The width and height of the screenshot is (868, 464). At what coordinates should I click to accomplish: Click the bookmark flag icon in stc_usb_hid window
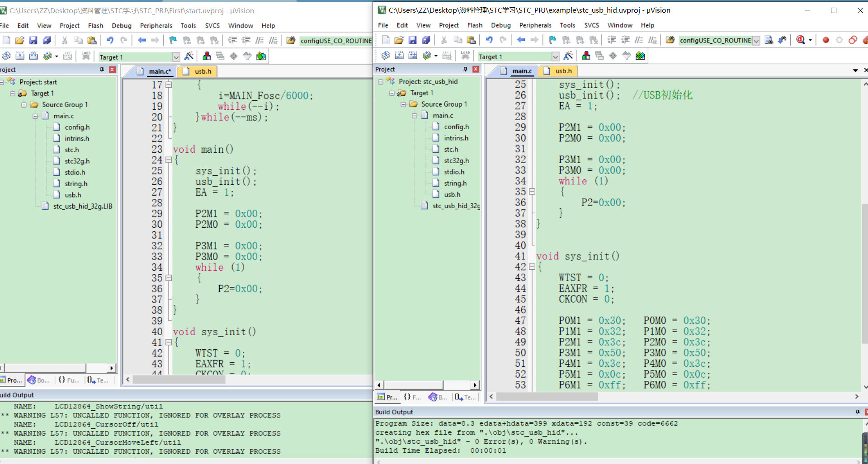(x=552, y=40)
